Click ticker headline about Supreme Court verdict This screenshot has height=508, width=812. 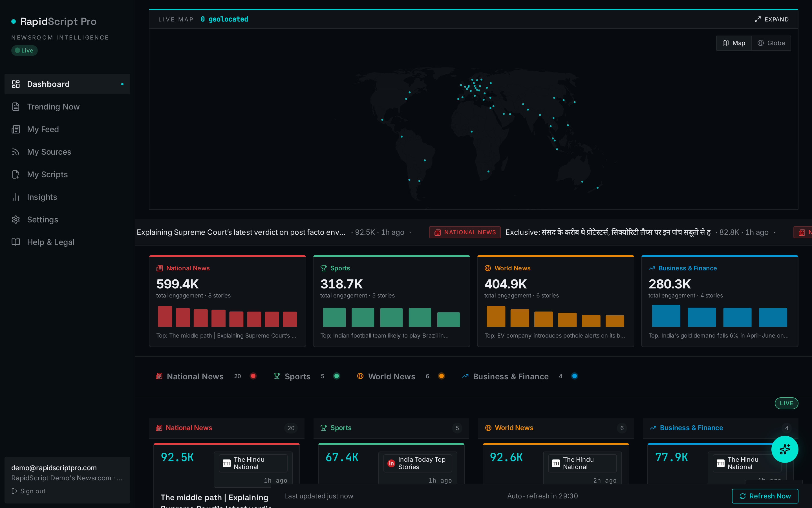point(241,232)
